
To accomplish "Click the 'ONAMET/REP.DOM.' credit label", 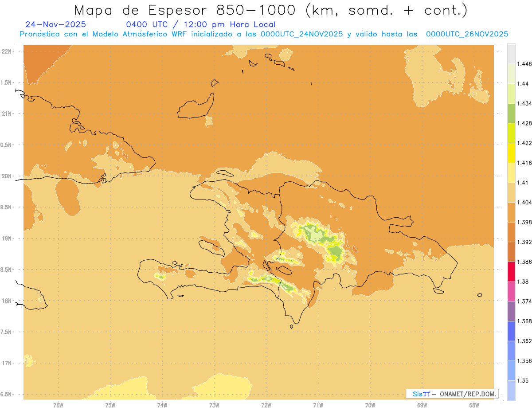I will coord(468,394).
